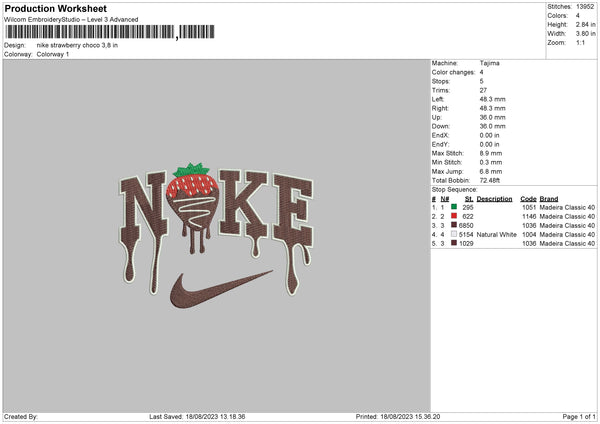Click the green thread color swatch
Screen dimensions: 600x424
(454, 207)
